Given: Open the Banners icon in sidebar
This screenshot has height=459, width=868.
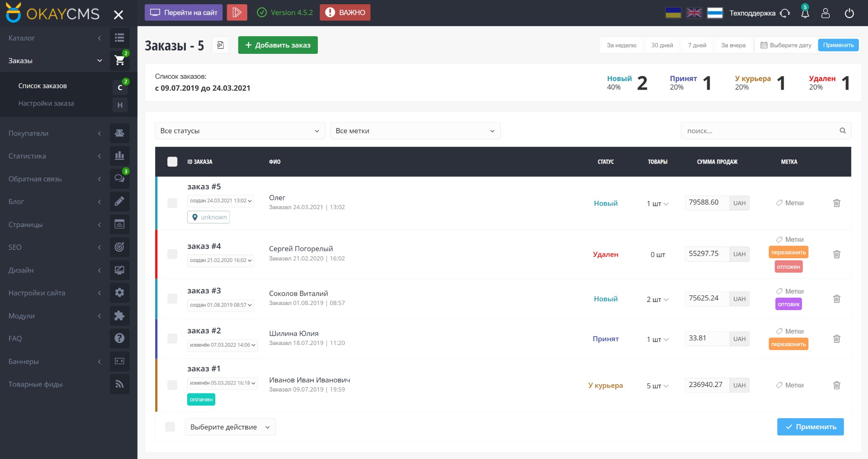Looking at the screenshot, I should (x=119, y=361).
